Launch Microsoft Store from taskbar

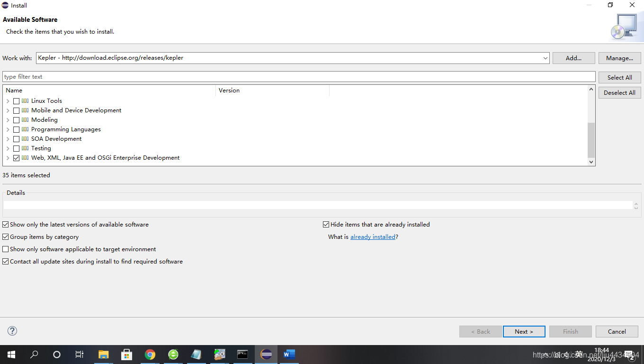click(x=126, y=354)
